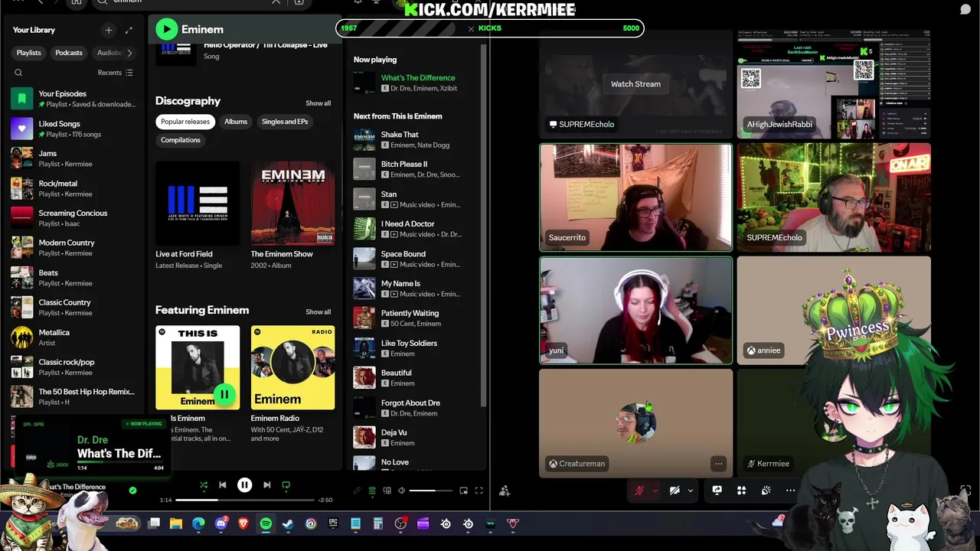
Task: Pause playback with the white center button
Action: (x=244, y=485)
